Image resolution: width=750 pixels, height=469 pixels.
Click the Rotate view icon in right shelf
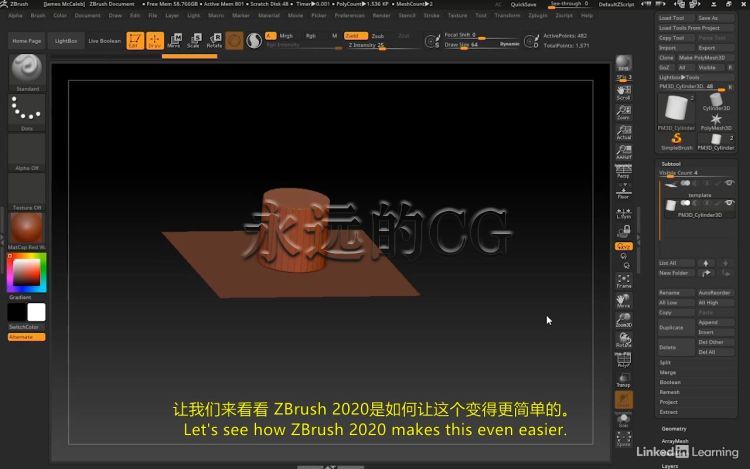pos(624,340)
